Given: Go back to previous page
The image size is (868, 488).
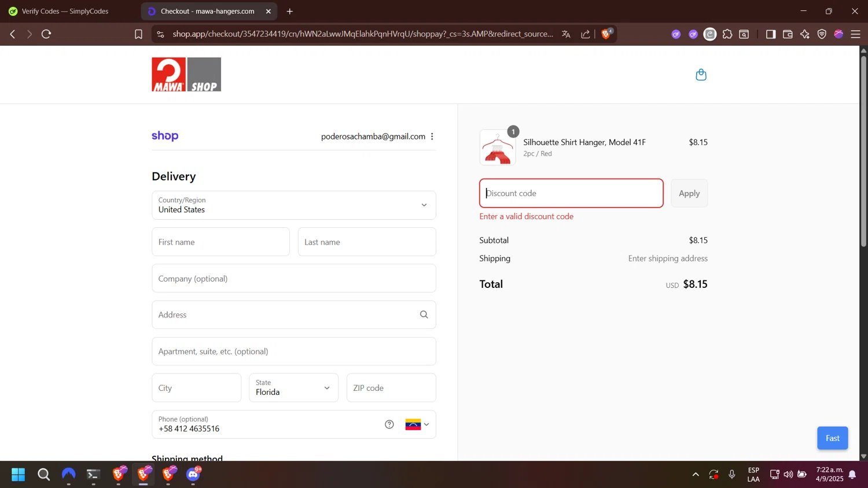Looking at the screenshot, I should tap(13, 34).
